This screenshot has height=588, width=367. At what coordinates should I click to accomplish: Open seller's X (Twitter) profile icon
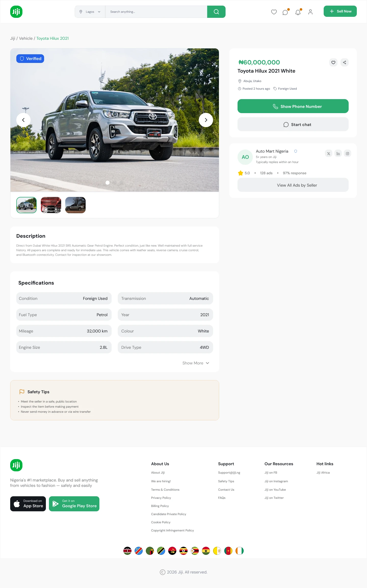click(329, 154)
